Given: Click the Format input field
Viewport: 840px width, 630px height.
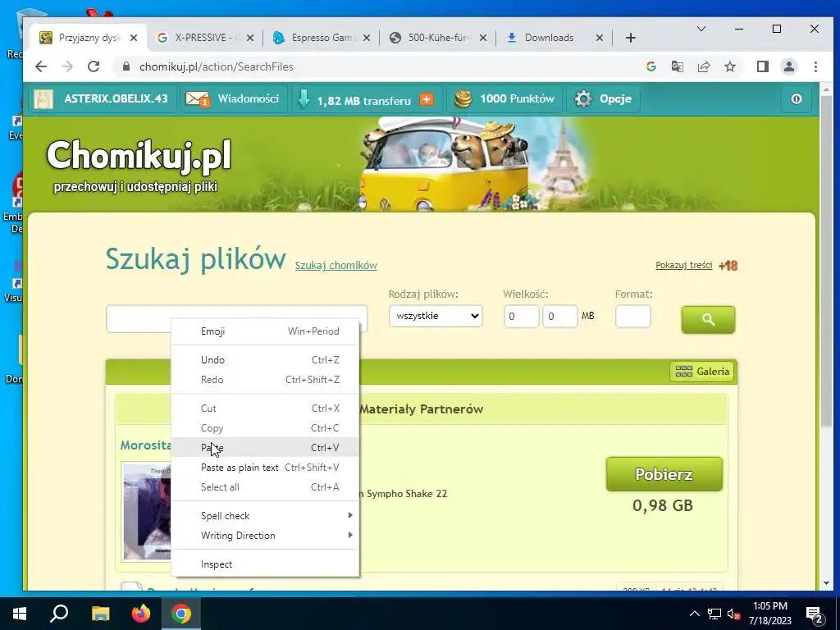Looking at the screenshot, I should click(x=633, y=317).
